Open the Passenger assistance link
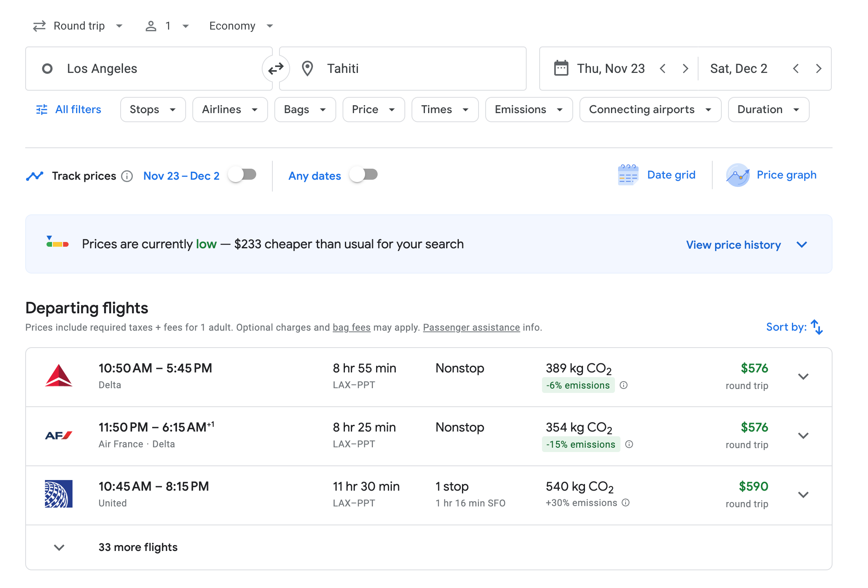Screen dimensions: 868x588 tap(471, 327)
